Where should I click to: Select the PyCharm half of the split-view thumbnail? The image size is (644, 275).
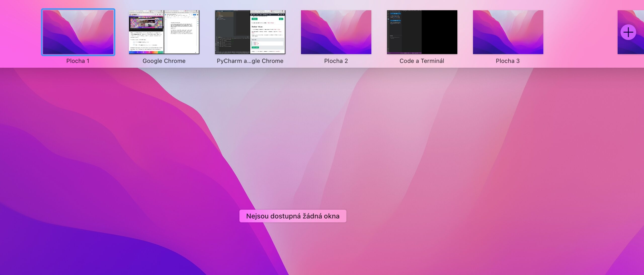(232, 32)
